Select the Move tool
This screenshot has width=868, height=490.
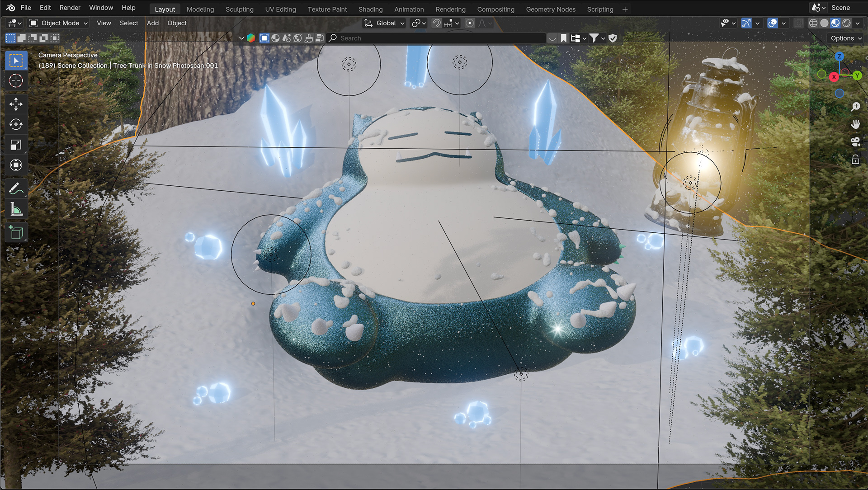click(16, 104)
